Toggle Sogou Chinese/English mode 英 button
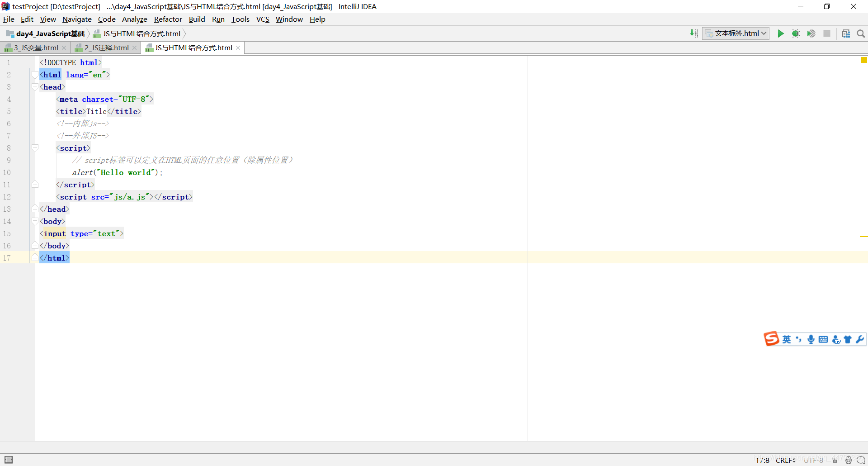Screen dimensions: 868x466 787,339
